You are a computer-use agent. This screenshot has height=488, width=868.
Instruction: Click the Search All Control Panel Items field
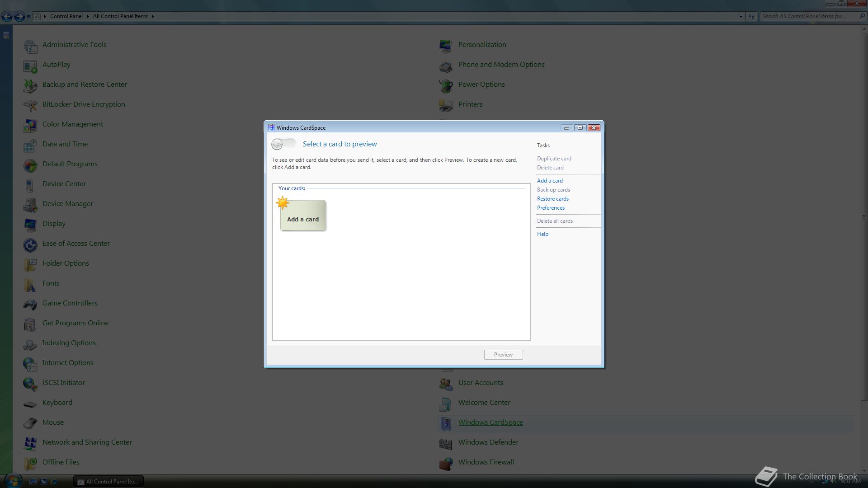(x=813, y=16)
